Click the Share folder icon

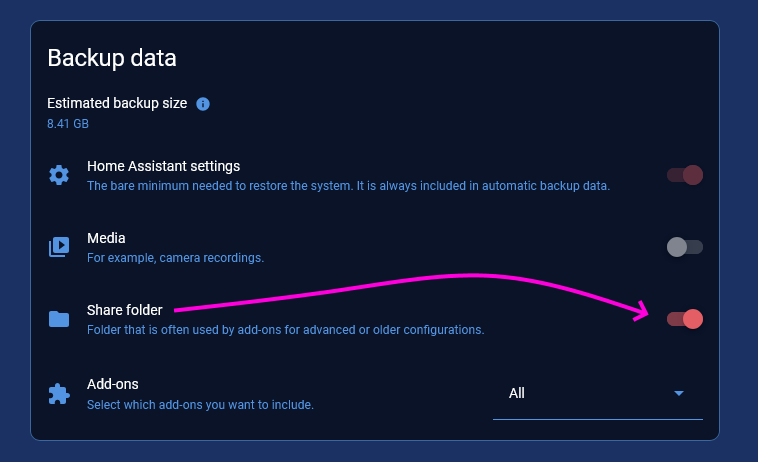coord(59,319)
